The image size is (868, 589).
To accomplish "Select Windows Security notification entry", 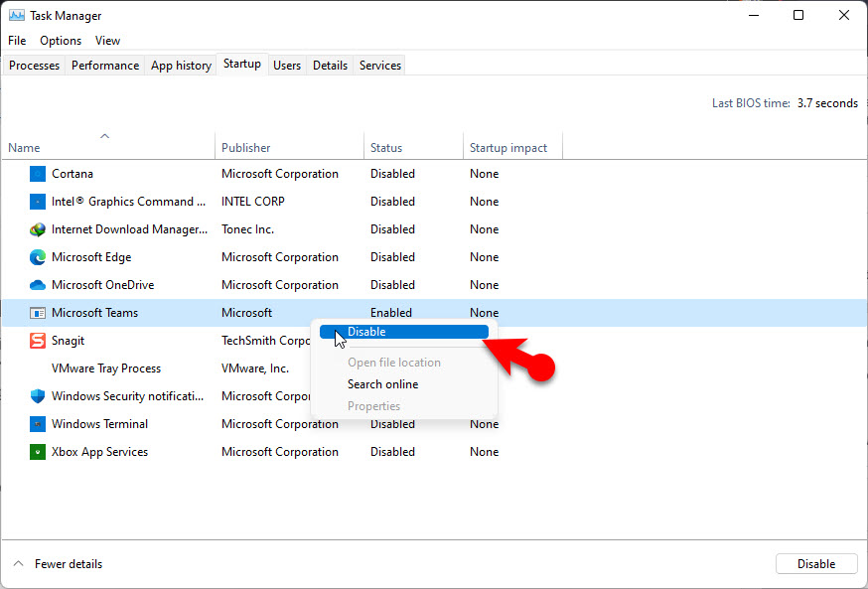I will coord(127,395).
